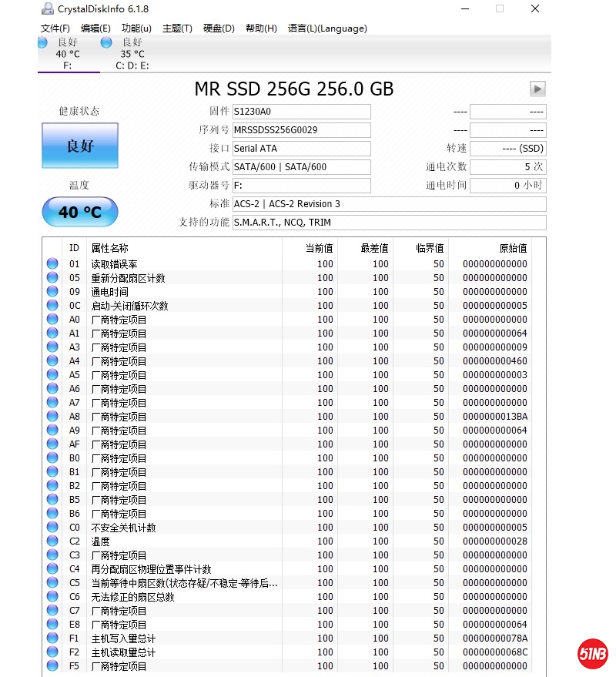Open the 主题(T) menu
Viewport: 616px width, 677px height.
tap(177, 28)
